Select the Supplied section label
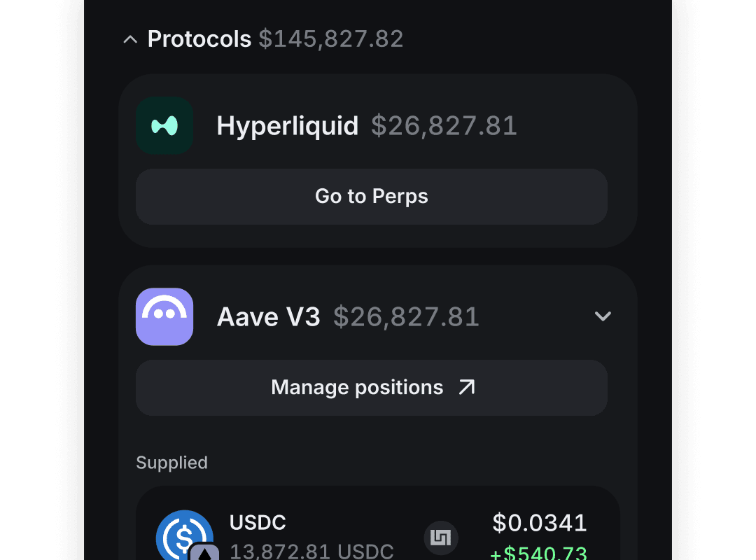This screenshot has width=756, height=560. click(171, 463)
